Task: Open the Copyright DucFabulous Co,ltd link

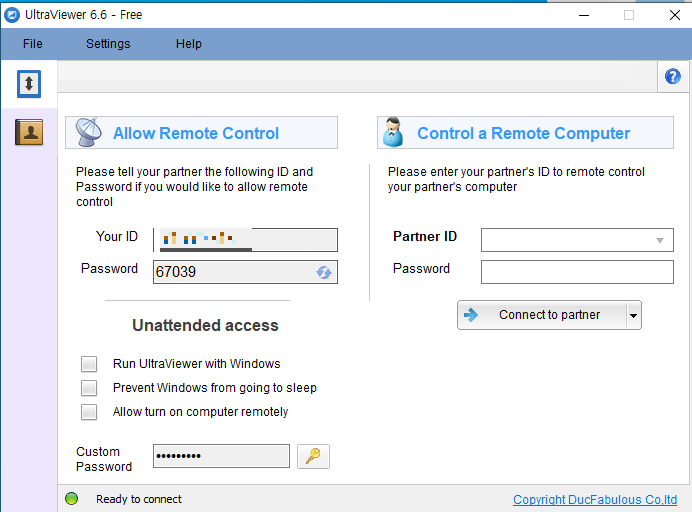Action: 595,500
